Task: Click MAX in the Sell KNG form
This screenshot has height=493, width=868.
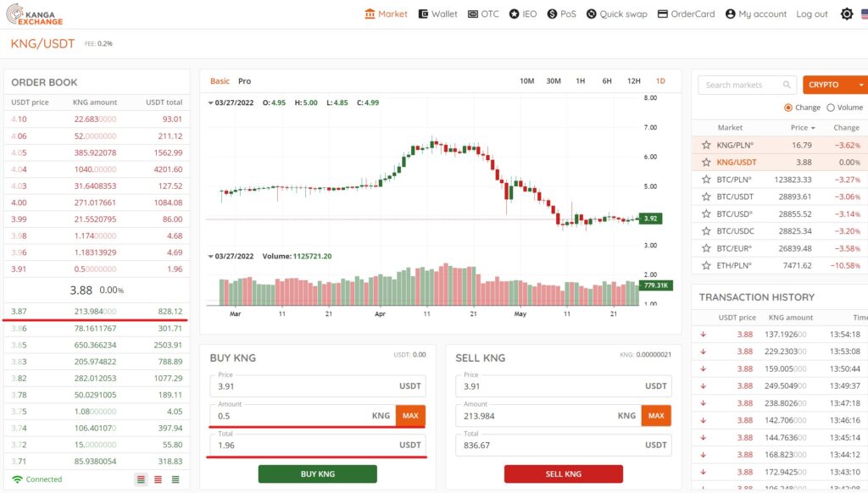Action: 656,416
